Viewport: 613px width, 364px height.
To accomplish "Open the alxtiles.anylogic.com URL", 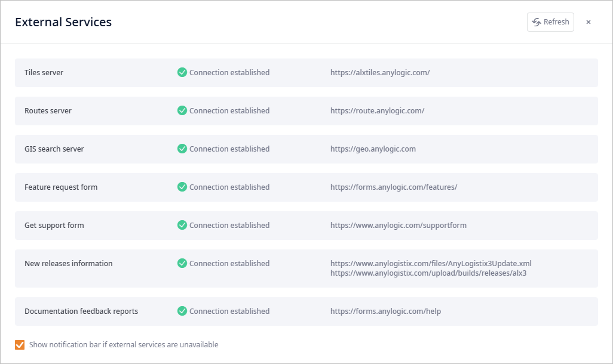I will (x=380, y=72).
